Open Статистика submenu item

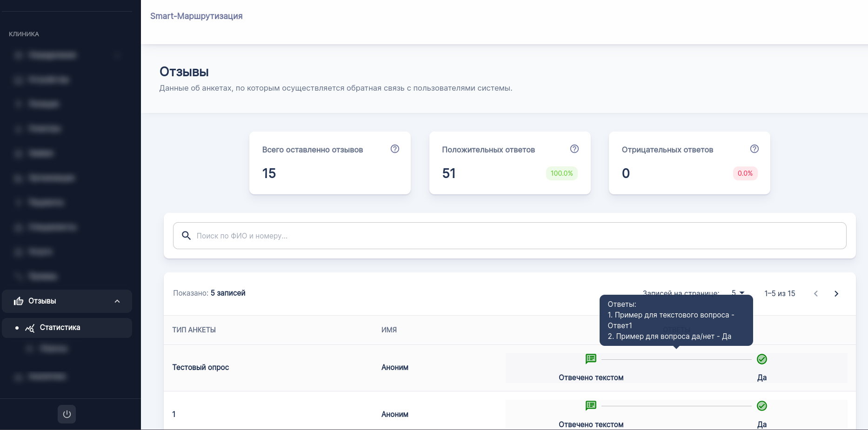60,328
